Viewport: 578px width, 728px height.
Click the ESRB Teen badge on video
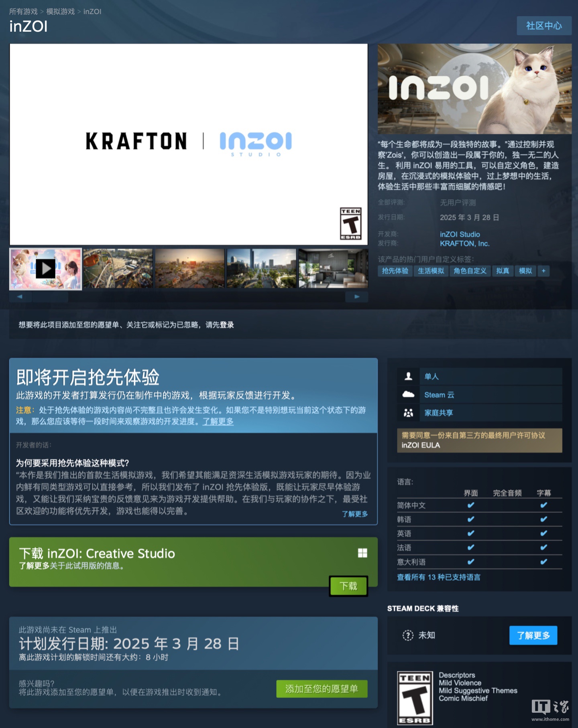350,224
